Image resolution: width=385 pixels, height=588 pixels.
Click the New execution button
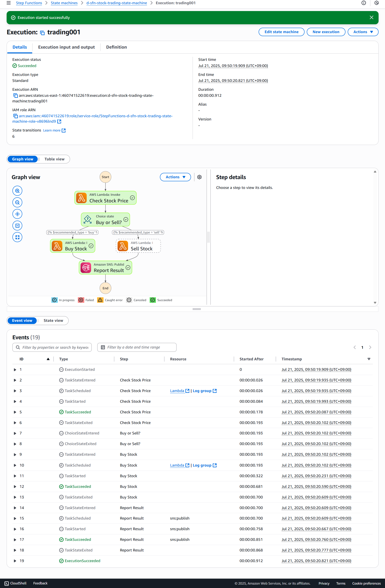[326, 32]
